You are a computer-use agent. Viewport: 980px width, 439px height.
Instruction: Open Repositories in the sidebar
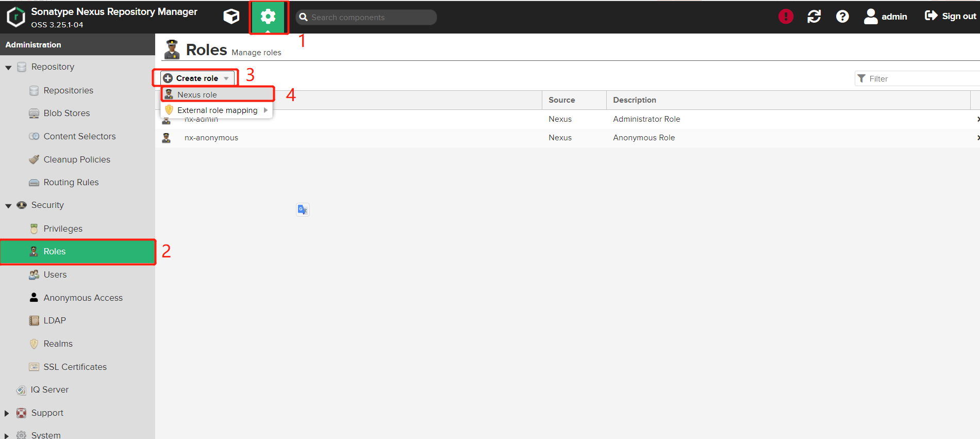(x=69, y=90)
